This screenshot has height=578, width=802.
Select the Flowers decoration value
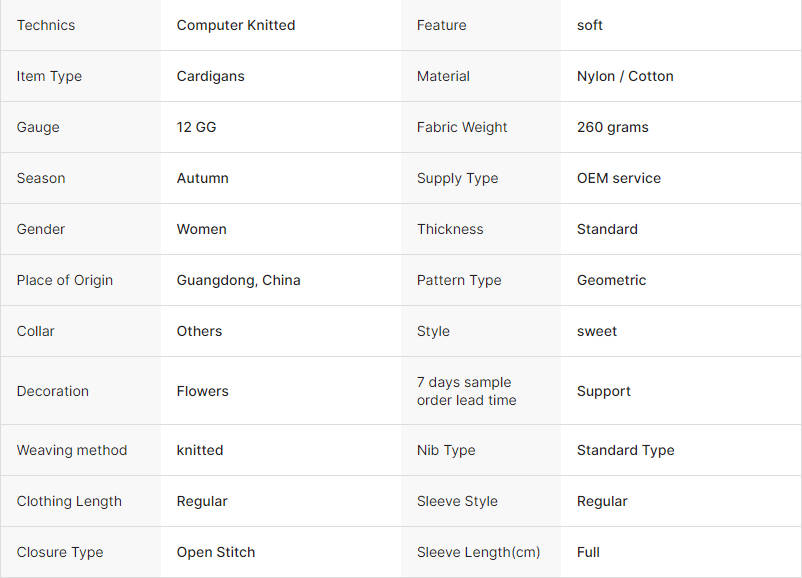(x=203, y=391)
